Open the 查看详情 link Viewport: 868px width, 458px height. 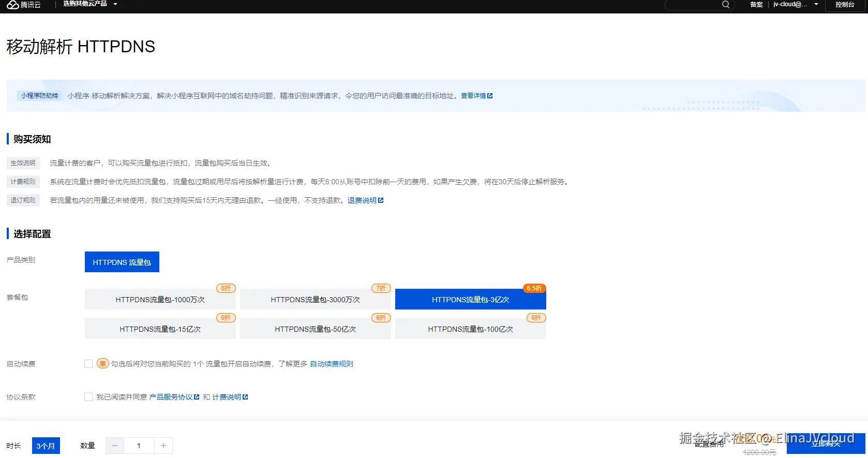point(476,96)
